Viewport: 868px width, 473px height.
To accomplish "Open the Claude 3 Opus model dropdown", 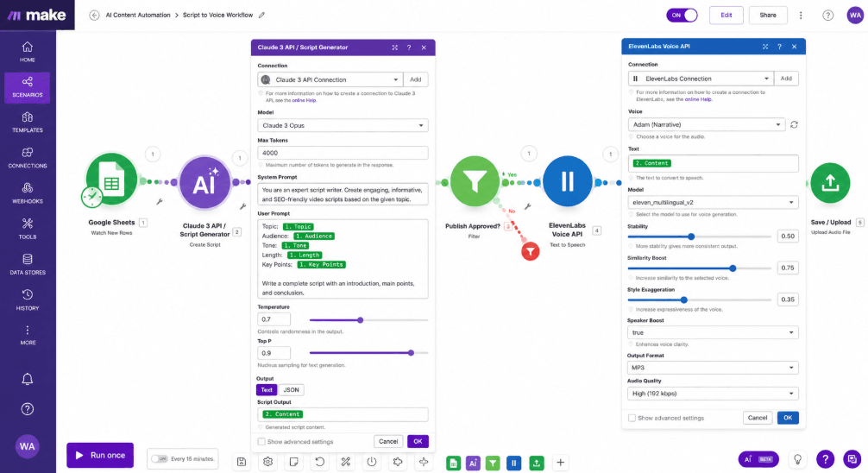I will tap(343, 125).
